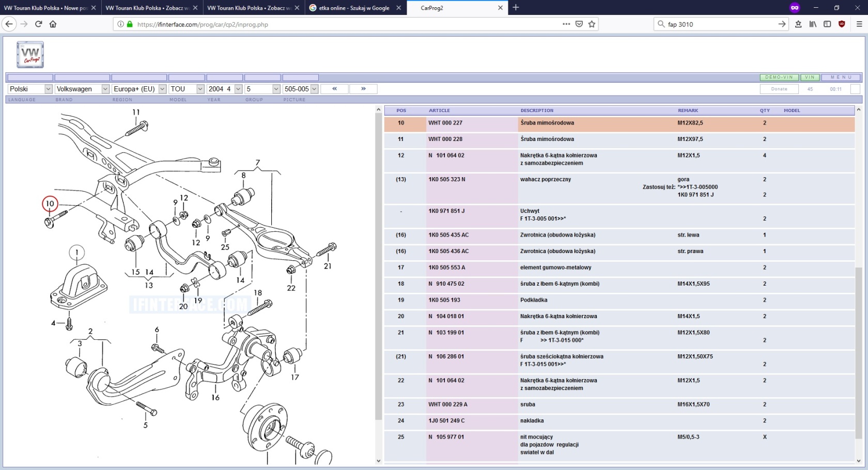Open the Year dropdown showing 2004
This screenshot has width=868, height=470.
[225, 89]
